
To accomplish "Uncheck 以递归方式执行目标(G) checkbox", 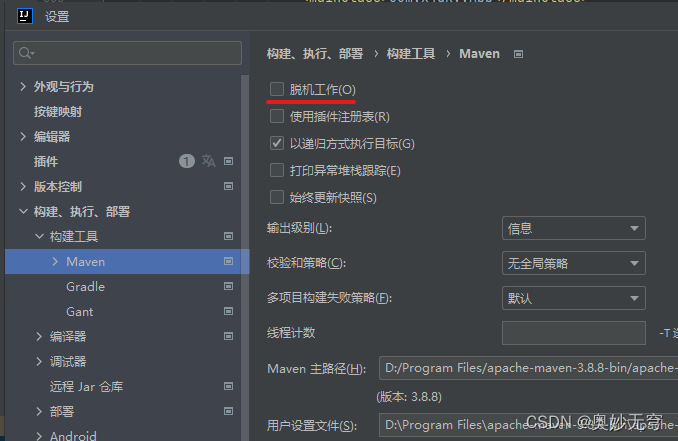I will [x=277, y=143].
